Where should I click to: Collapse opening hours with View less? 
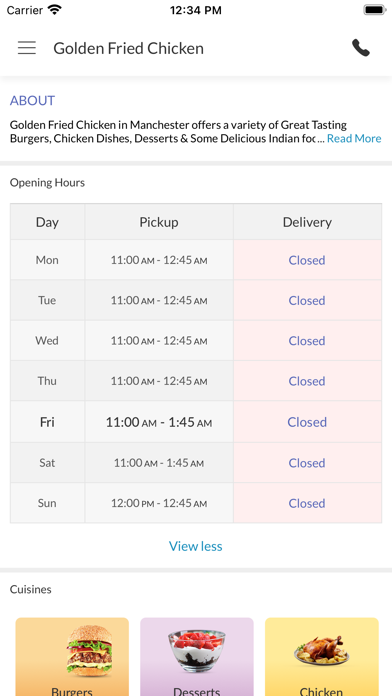coord(195,546)
